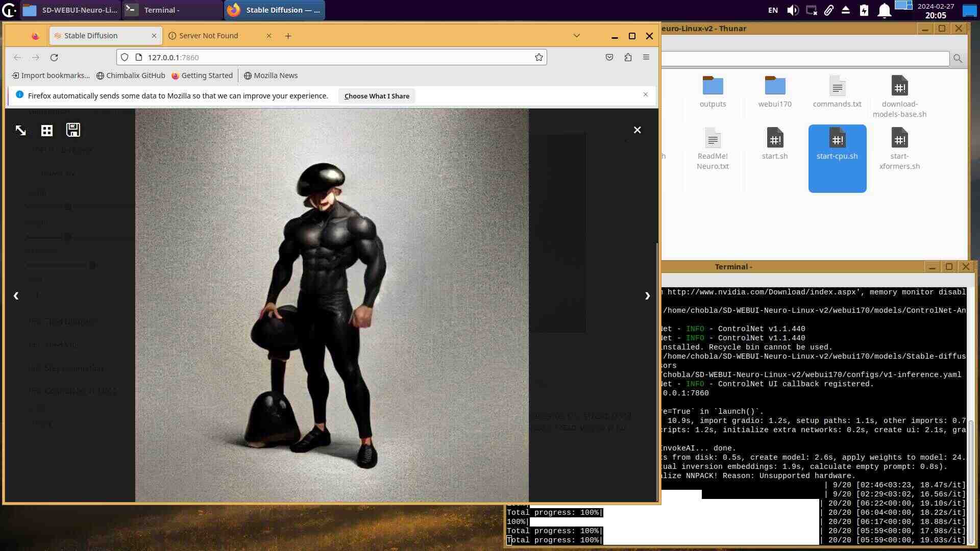Click the tile image grid icon
Screen dimensions: 980x551
(47, 131)
